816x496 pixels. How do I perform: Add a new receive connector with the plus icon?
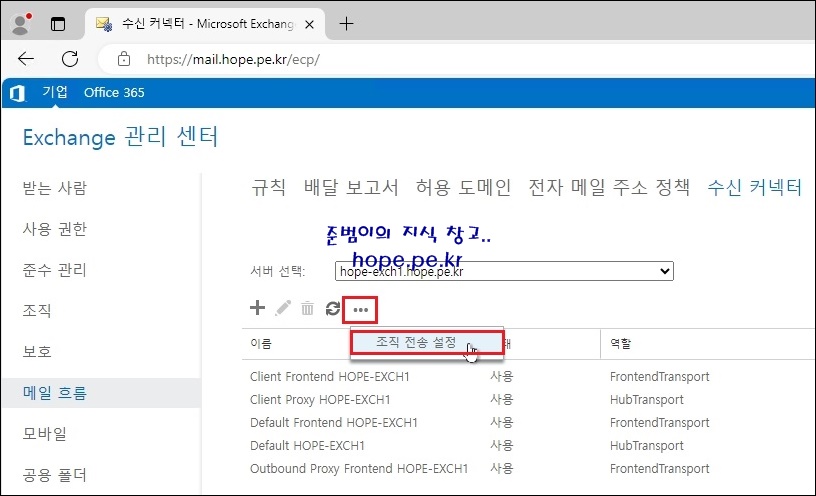tap(257, 308)
